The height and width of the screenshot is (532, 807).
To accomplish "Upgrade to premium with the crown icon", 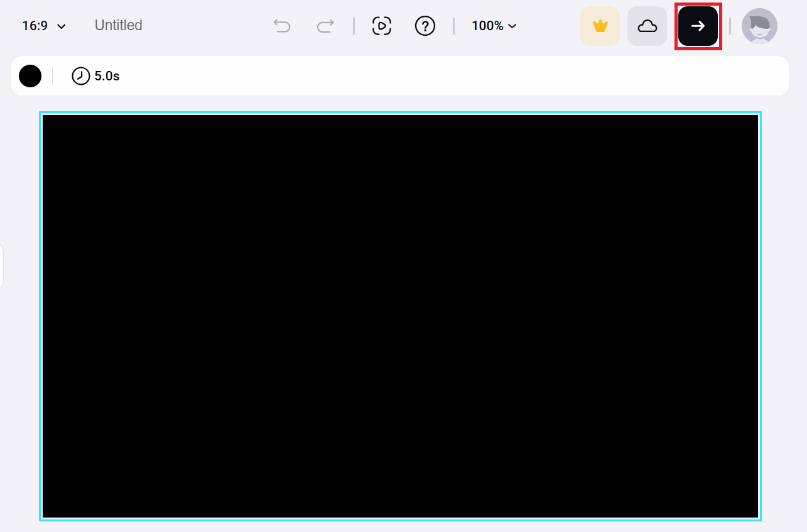I will [x=600, y=26].
